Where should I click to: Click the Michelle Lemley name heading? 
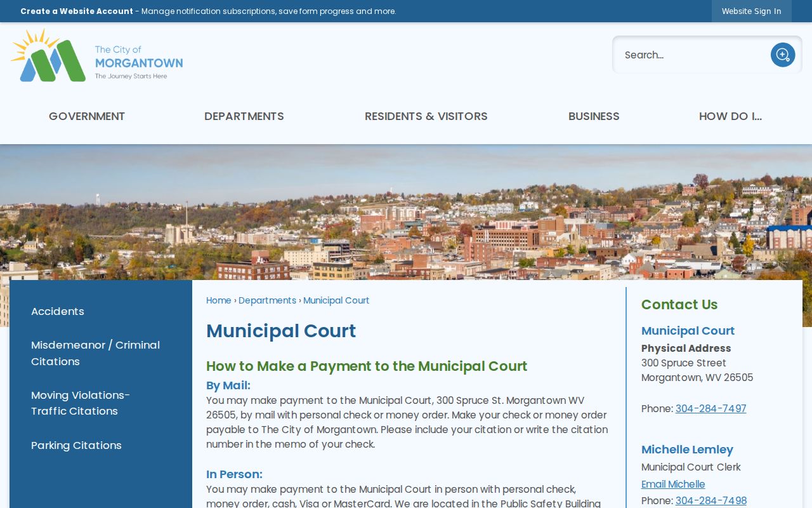687,450
